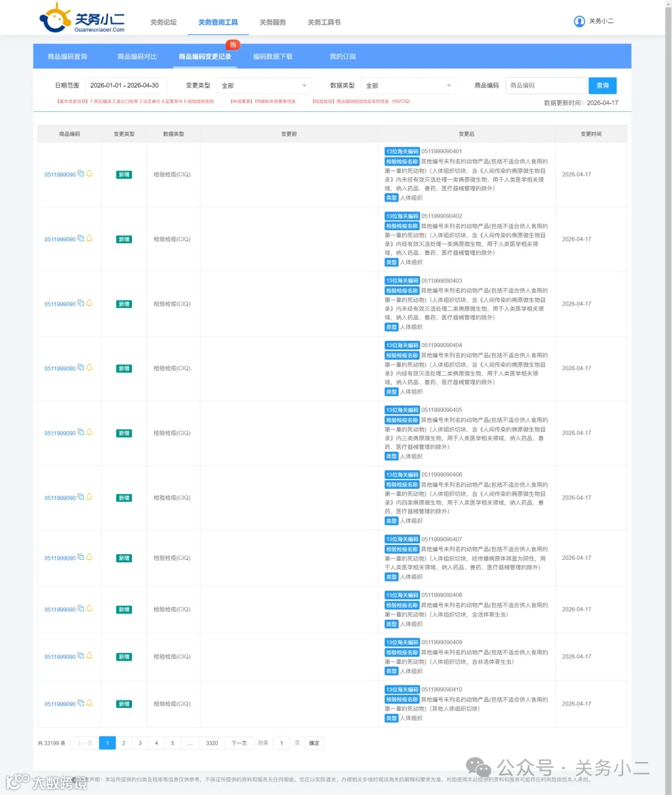Click the jump-to-page number input
The width and height of the screenshot is (672, 795).
tap(281, 743)
